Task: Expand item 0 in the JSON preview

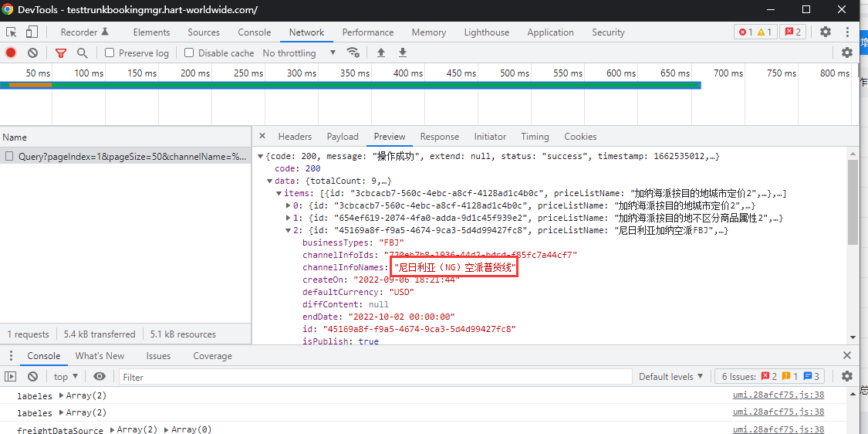Action: tap(289, 205)
